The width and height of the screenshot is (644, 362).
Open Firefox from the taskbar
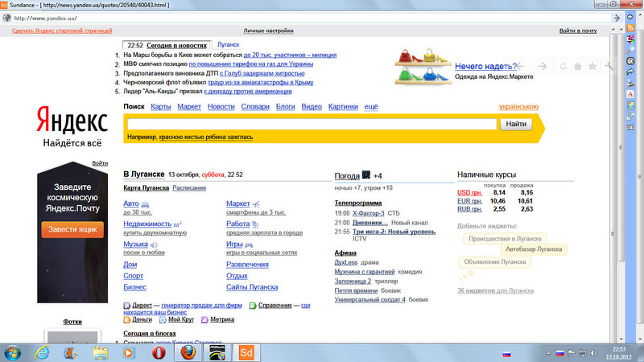pyautogui.click(x=188, y=352)
